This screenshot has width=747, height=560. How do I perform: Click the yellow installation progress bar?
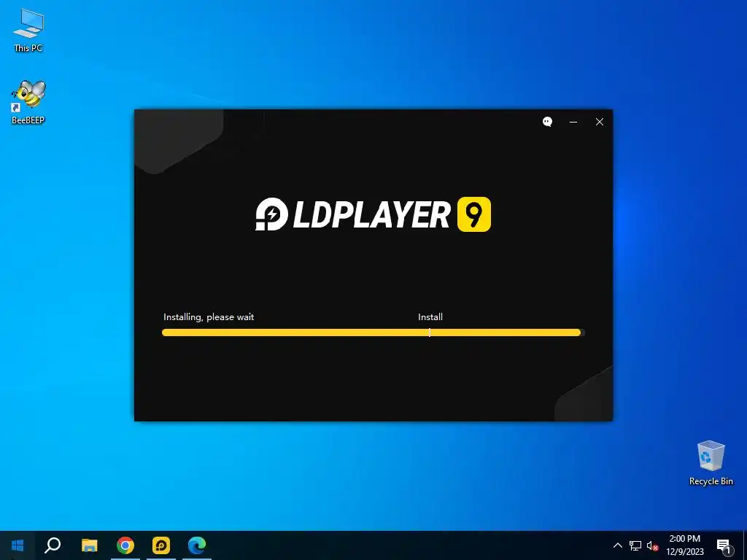[373, 332]
